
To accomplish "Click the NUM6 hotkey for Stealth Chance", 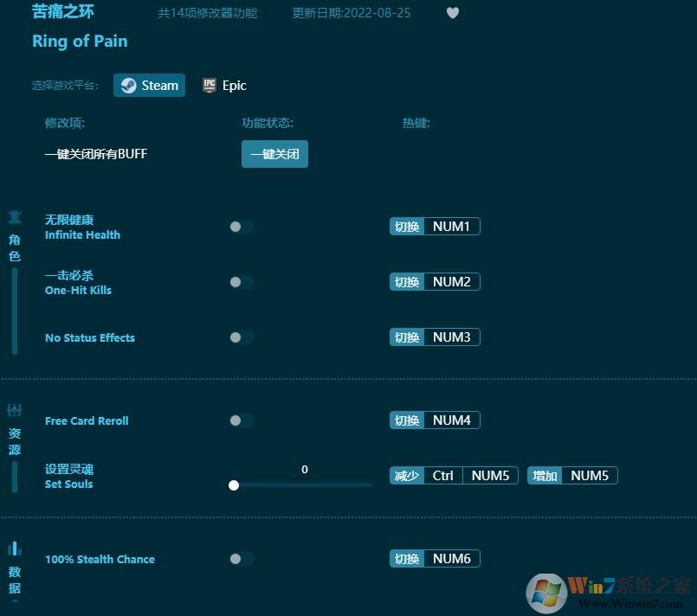I will (x=452, y=559).
